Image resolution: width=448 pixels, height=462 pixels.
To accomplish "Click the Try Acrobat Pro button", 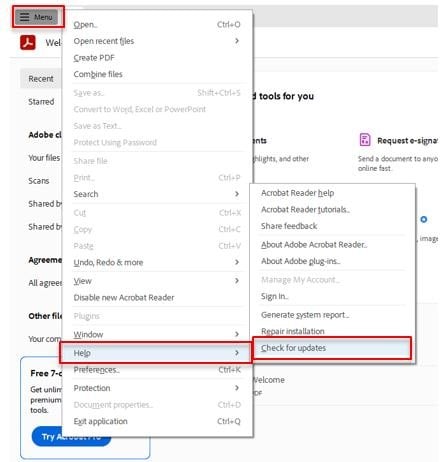I will click(x=71, y=436).
